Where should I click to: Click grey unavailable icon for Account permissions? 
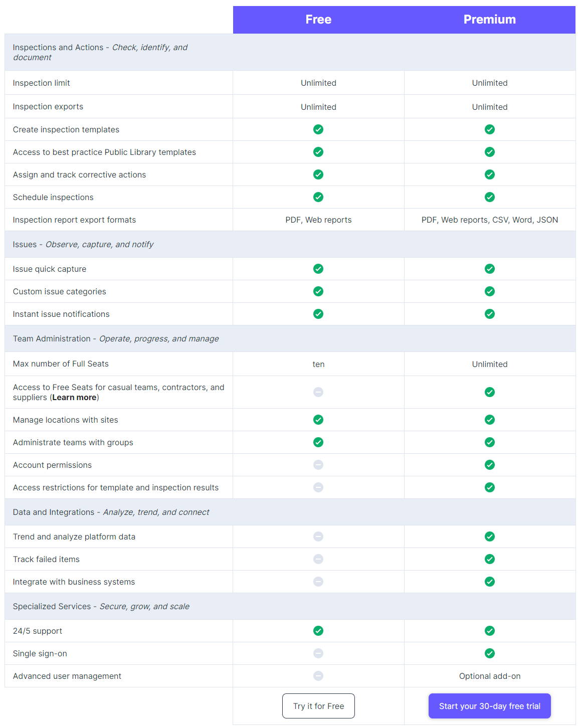pyautogui.click(x=318, y=465)
